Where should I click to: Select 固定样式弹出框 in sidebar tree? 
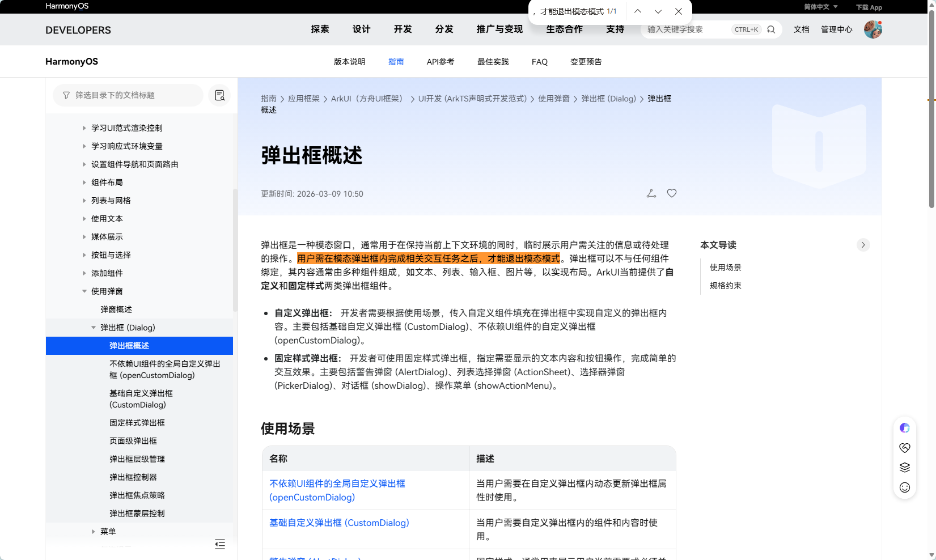[137, 423]
